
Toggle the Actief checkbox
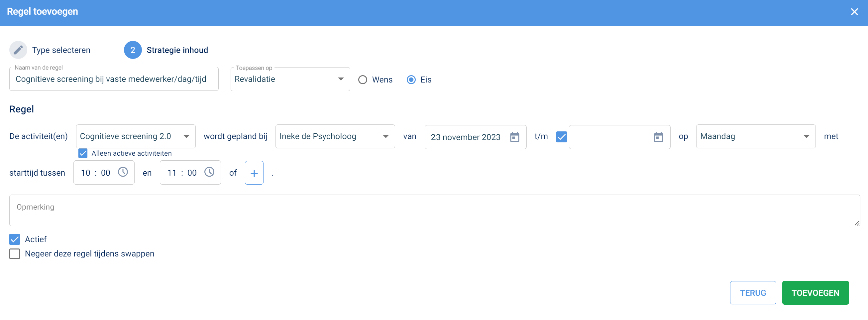(15, 239)
